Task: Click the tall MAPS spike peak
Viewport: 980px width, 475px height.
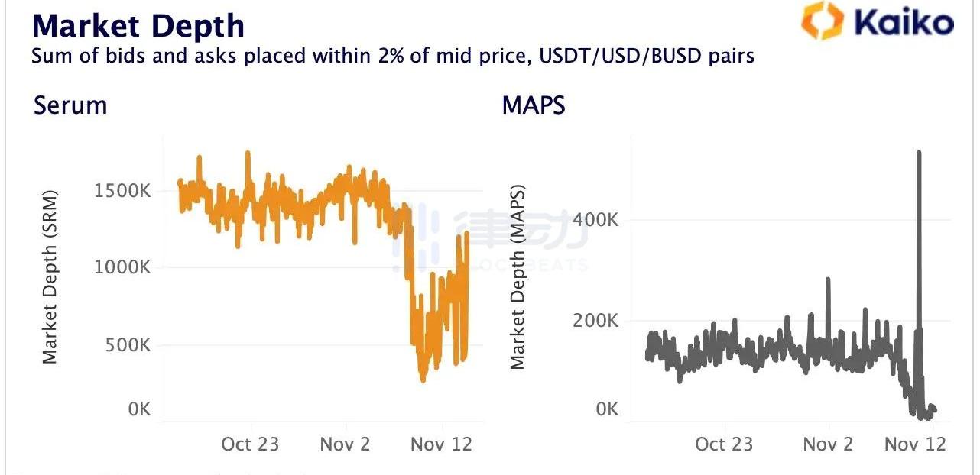Action: click(x=918, y=153)
